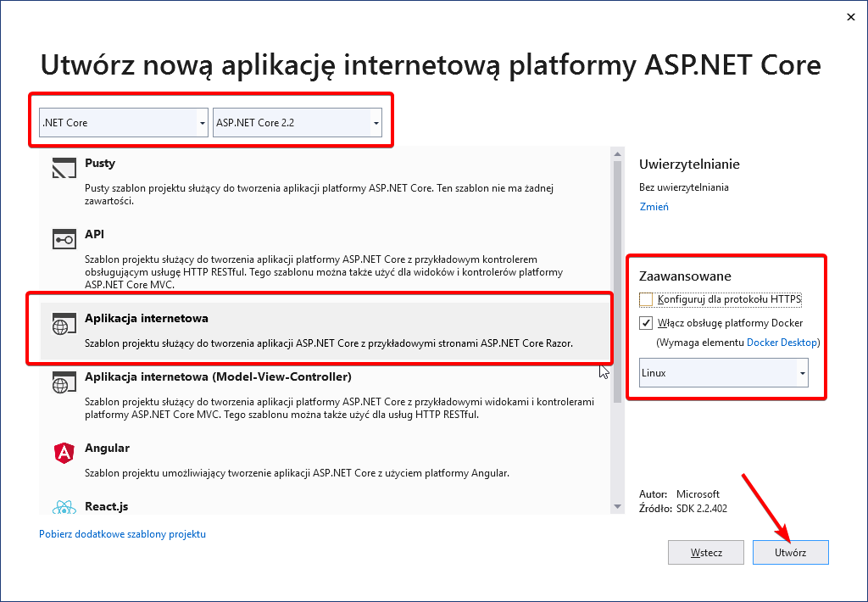
Task: Expand the Linux OS dropdown
Action: (801, 373)
